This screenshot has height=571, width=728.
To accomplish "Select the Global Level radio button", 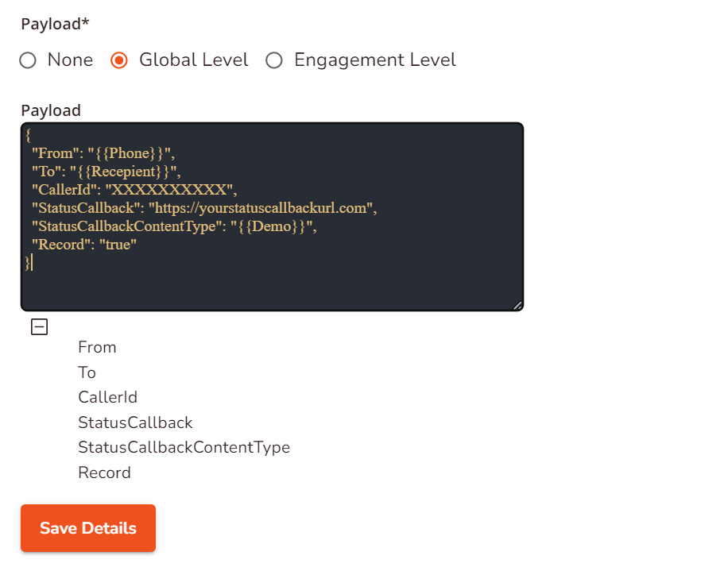I will [119, 60].
